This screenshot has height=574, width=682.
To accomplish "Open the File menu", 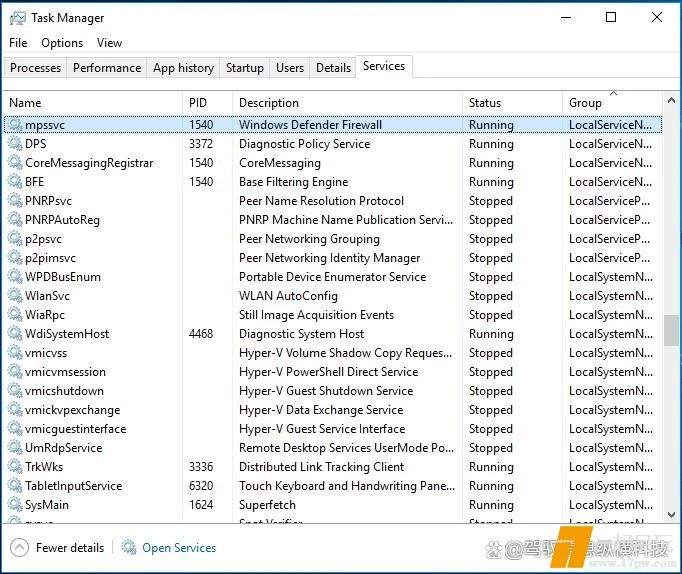I will point(18,43).
